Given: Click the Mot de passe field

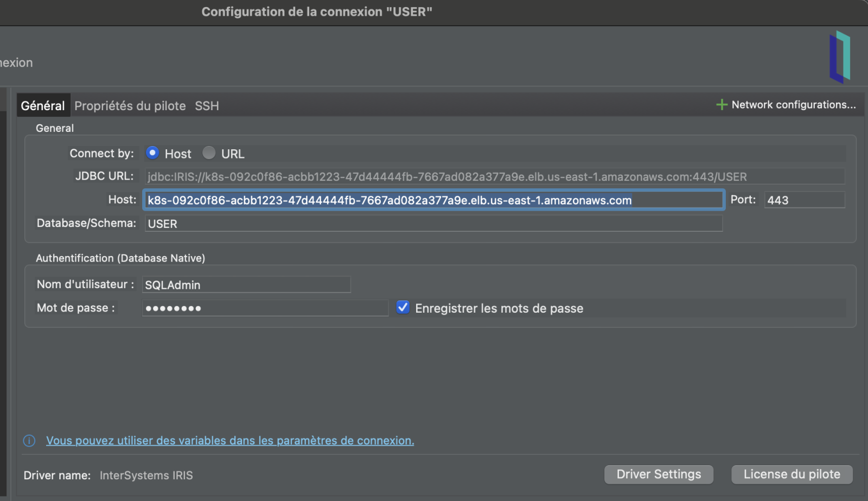Looking at the screenshot, I should click(265, 308).
